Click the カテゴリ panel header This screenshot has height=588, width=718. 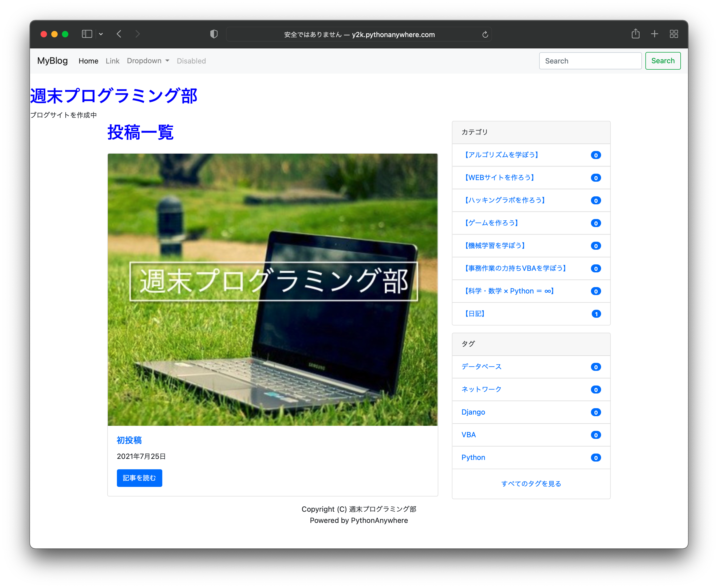(531, 132)
